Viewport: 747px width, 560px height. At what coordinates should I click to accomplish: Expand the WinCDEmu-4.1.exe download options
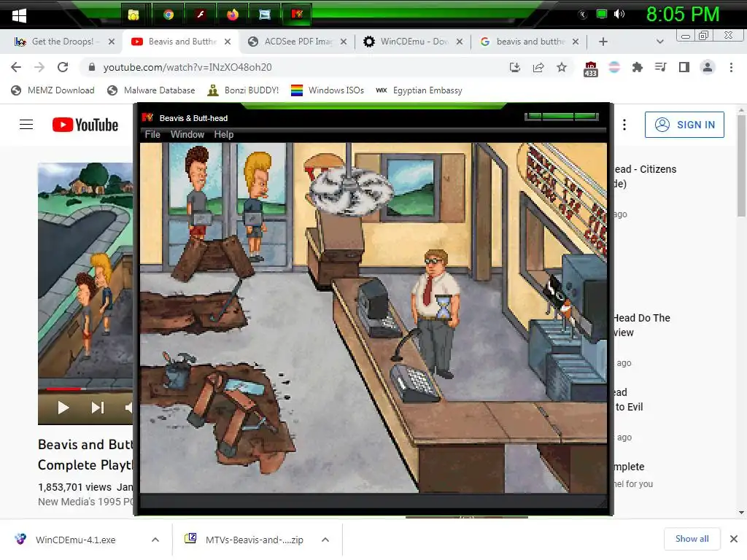[155, 540]
